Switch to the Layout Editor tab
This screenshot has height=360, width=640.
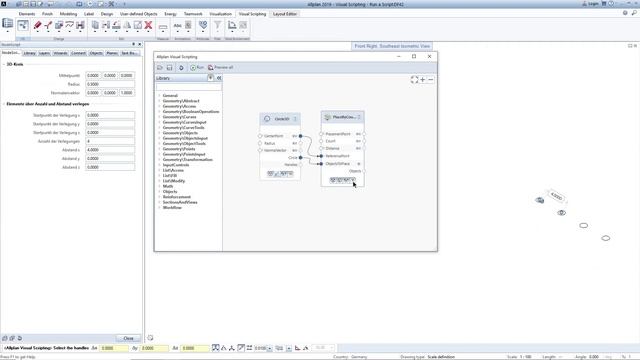[284, 14]
